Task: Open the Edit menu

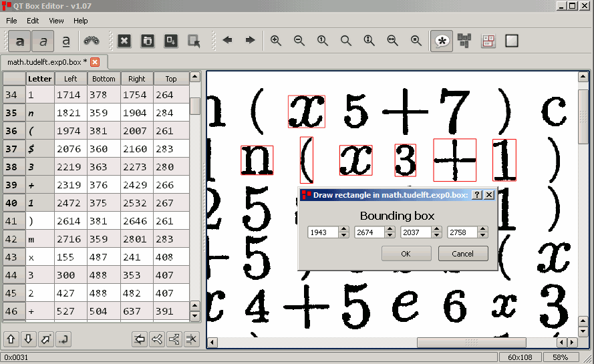Action: click(33, 21)
